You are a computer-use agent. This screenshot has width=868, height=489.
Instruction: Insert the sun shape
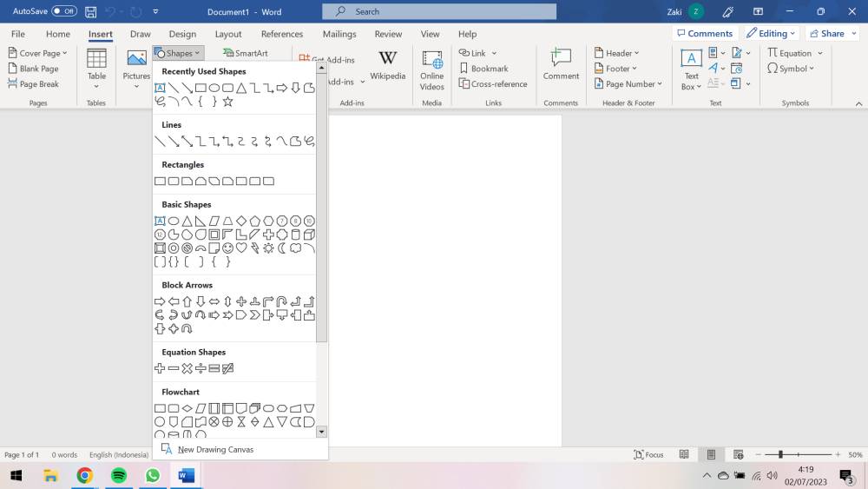pos(268,248)
